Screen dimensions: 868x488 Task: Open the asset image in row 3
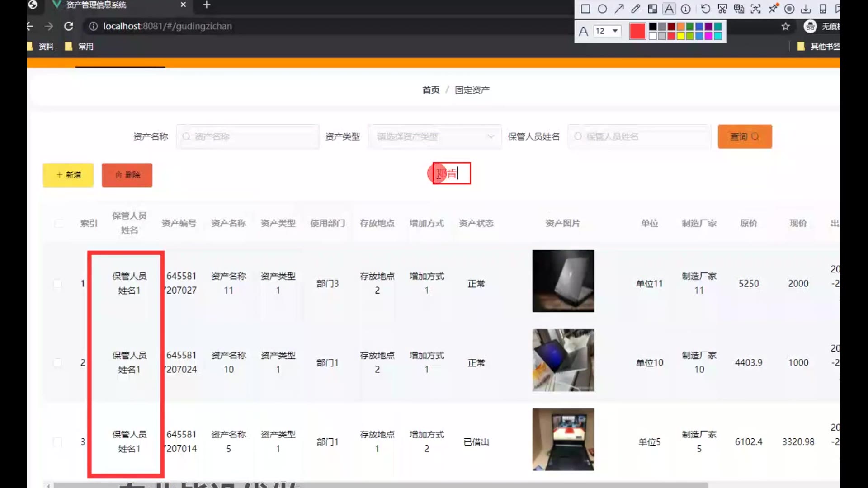(x=563, y=439)
